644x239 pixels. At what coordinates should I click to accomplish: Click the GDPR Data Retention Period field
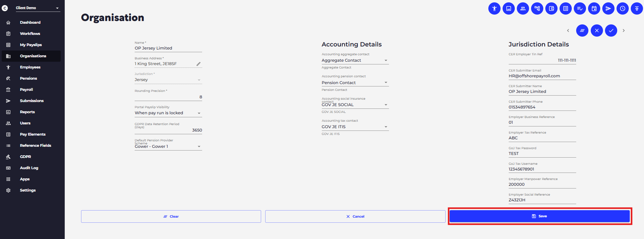point(168,130)
